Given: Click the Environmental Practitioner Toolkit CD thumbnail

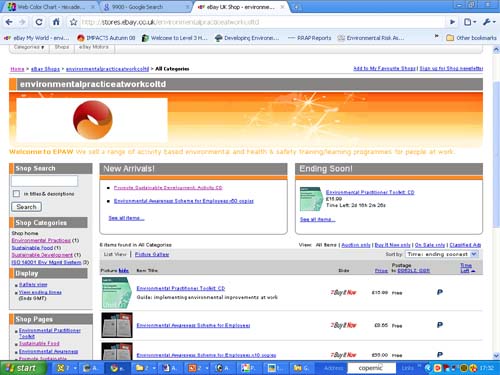Looking at the screenshot, I should (117, 292).
